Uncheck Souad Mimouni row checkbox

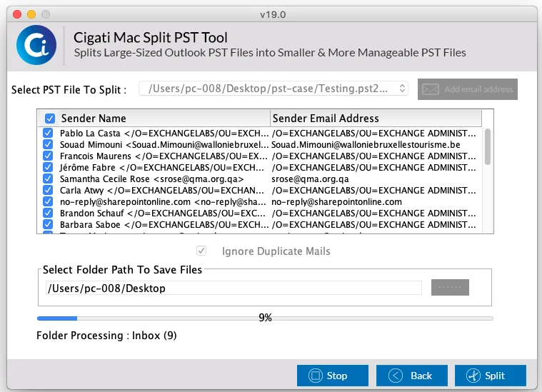point(48,144)
